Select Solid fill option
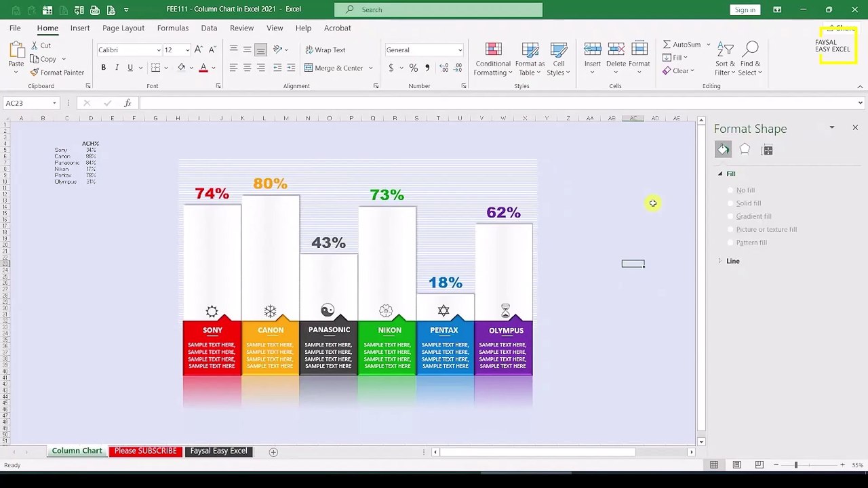Image resolution: width=868 pixels, height=488 pixels. pos(744,203)
